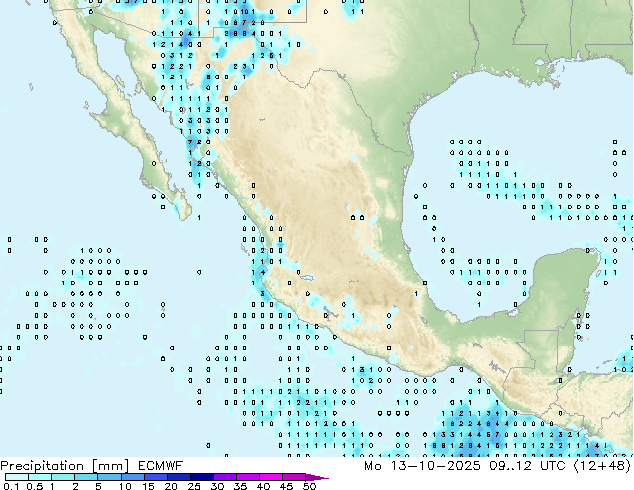The height and width of the screenshot is (490, 634).
Task: Click the legend value label '45'
Action: coord(286,486)
